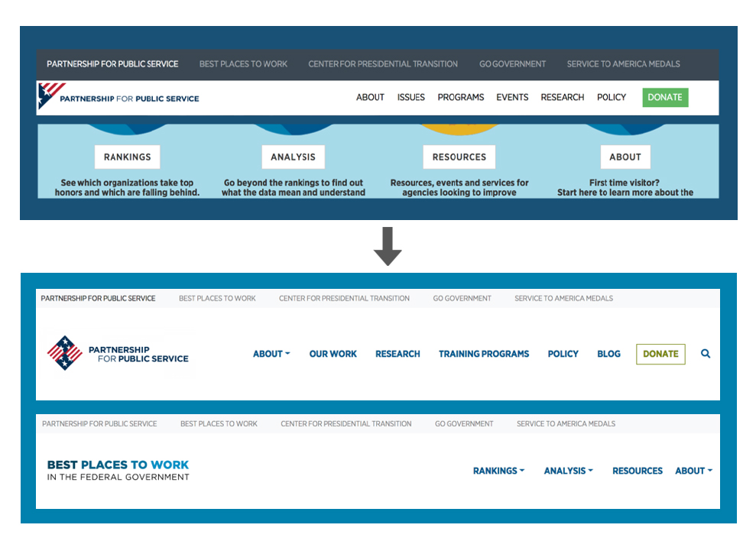Viewport: 756px width, 541px height.
Task: Click Go Government in bottom gray bar
Action: [x=464, y=424]
